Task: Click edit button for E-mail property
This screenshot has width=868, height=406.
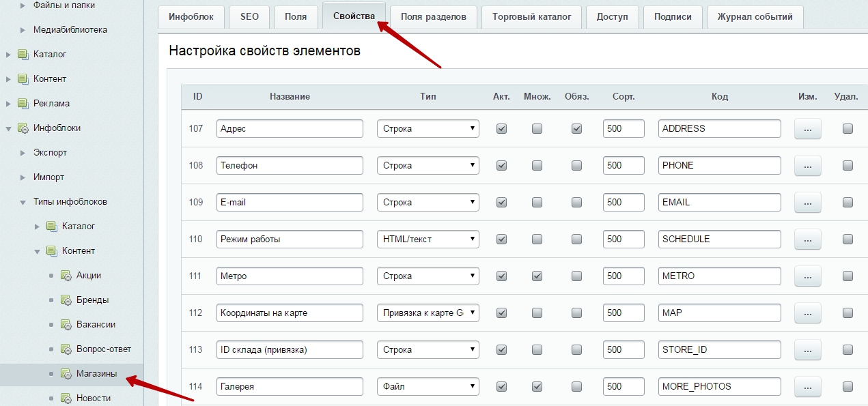Action: 807,202
